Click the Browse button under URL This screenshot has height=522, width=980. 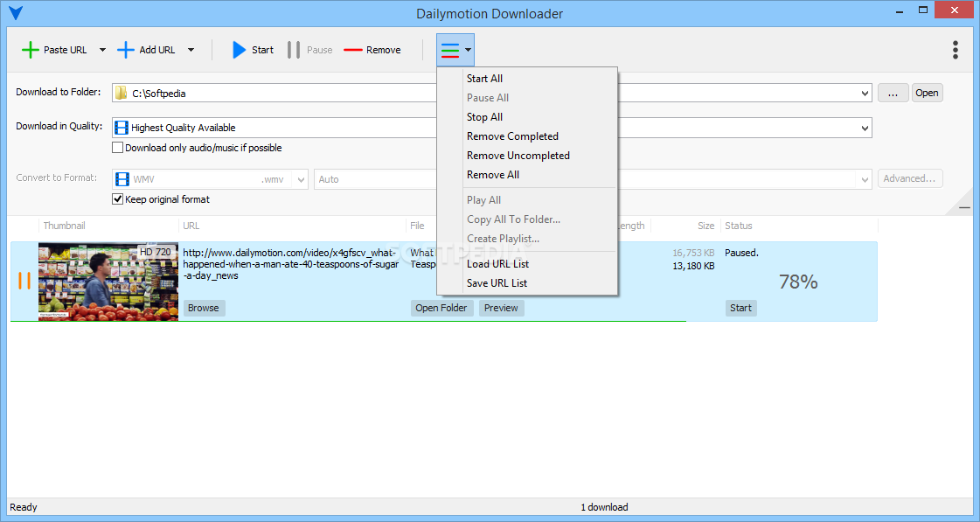click(x=204, y=308)
